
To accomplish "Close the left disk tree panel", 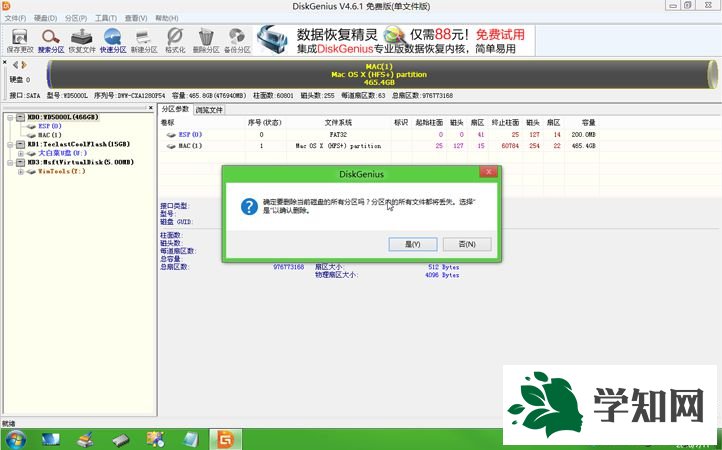I will pos(151,108).
